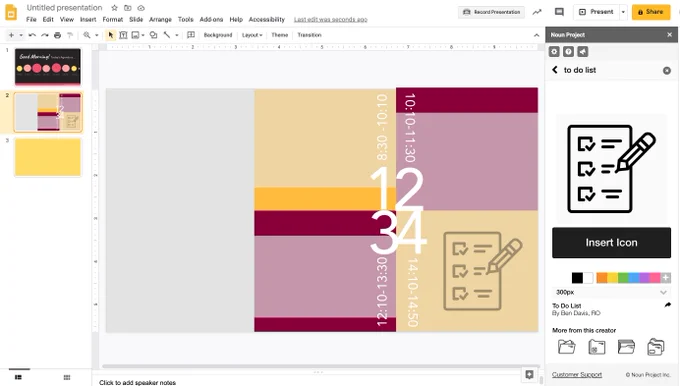Collapse the toolbar with the up chevron
Screen dimensions: 680x386
tap(536, 35)
